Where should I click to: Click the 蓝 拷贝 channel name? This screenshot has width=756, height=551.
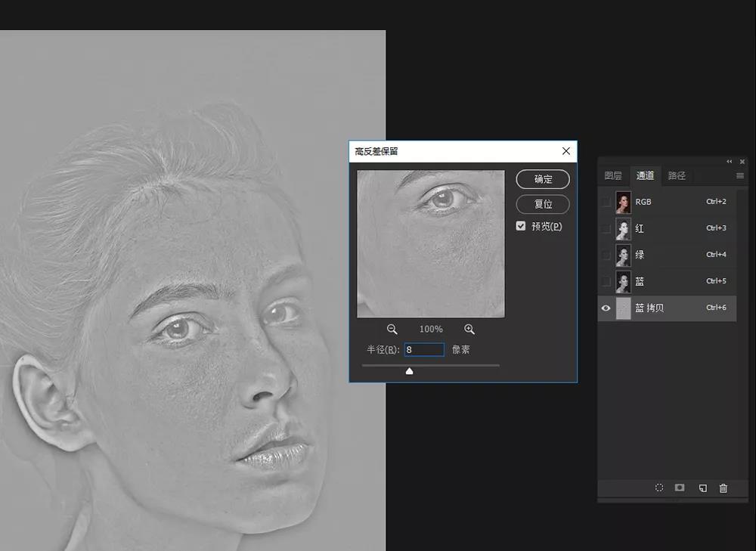[x=649, y=308]
